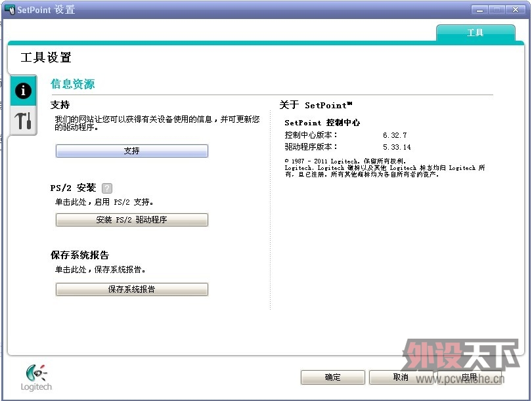
Task: Switch to the 工具 tab
Action: pos(476,33)
